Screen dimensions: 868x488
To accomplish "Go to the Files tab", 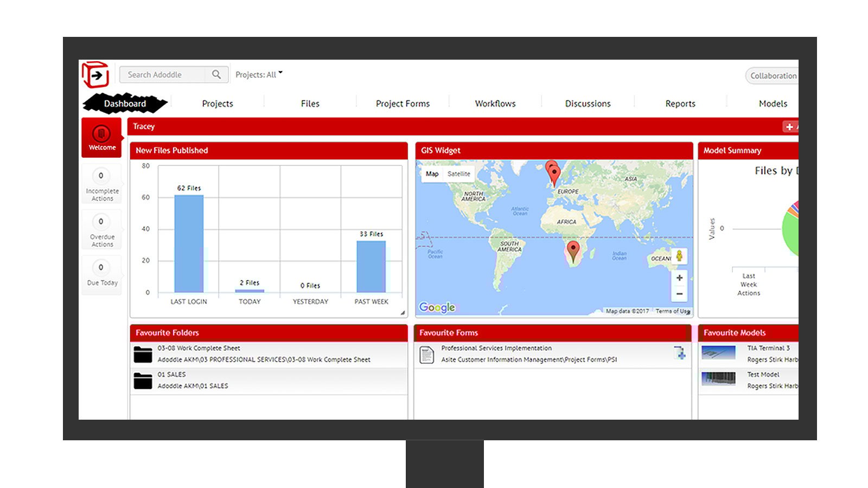I will pyautogui.click(x=310, y=104).
